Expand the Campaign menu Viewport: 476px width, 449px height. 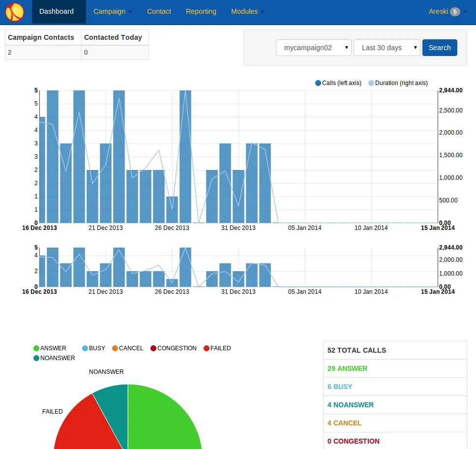113,11
